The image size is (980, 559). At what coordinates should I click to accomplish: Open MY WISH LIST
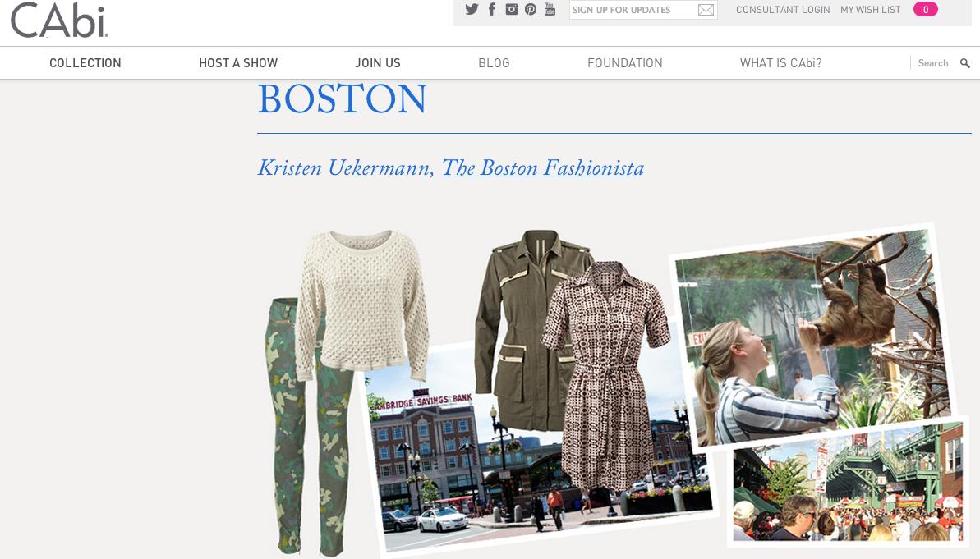[x=870, y=9]
